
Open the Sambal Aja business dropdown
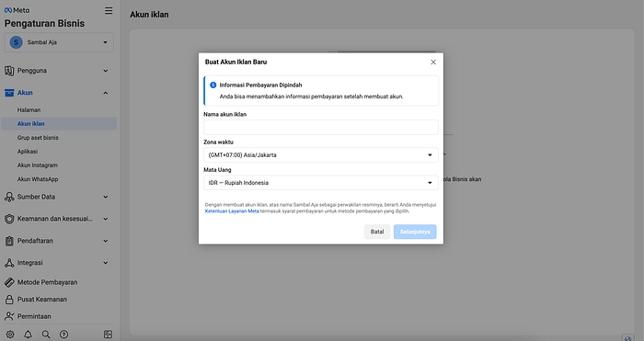coord(59,42)
